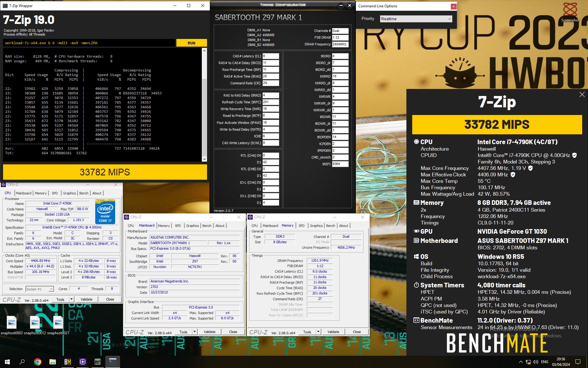Screen dimensions: 588x368
Task: Click Validate in right CPU-Z Memory window
Action: coord(333,332)
